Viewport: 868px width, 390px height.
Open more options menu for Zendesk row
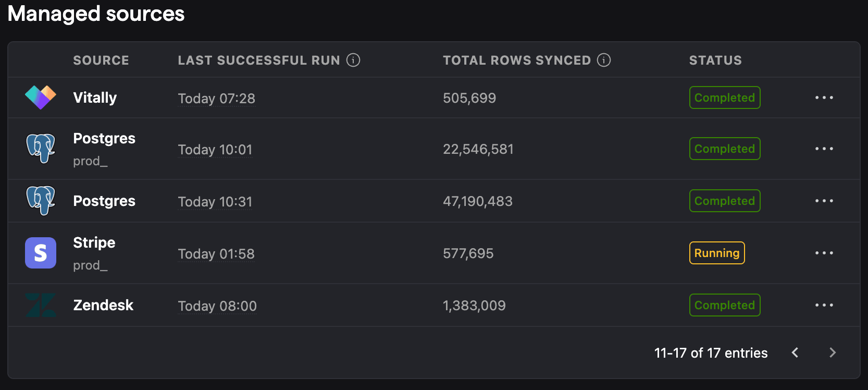pos(824,305)
